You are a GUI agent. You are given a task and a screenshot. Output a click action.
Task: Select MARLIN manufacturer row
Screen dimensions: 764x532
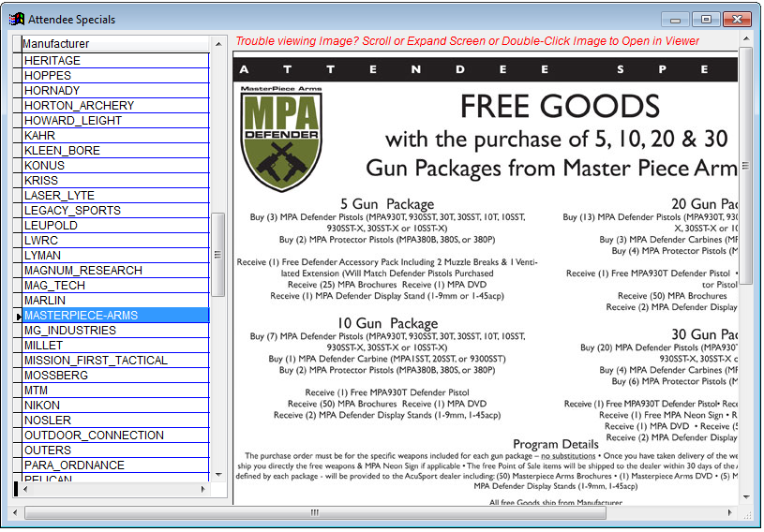(x=116, y=301)
